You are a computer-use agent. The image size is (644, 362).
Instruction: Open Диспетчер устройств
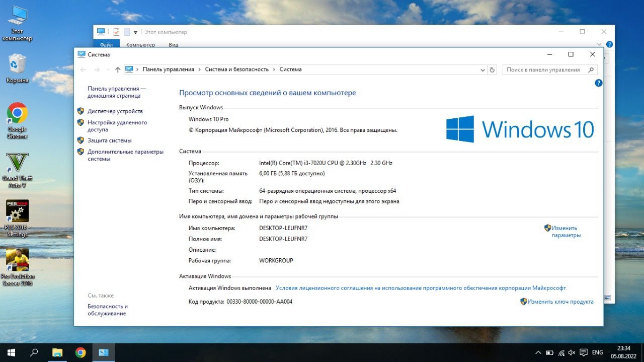point(115,111)
